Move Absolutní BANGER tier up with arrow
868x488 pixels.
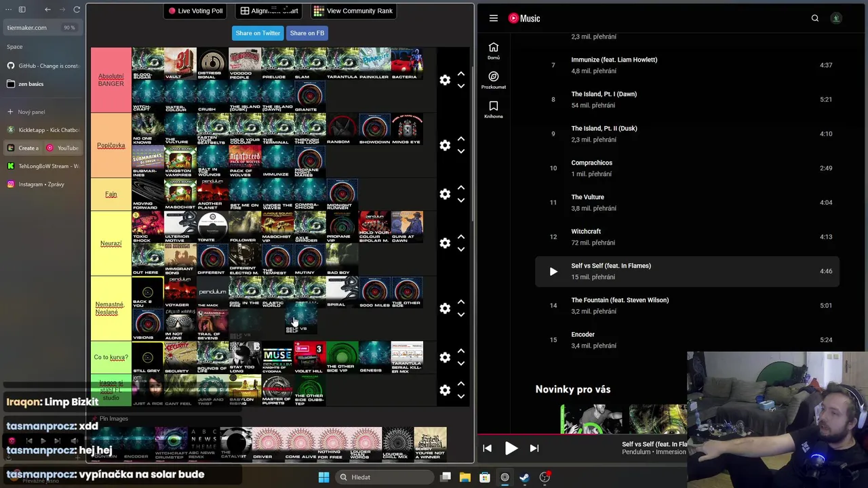[461, 74]
